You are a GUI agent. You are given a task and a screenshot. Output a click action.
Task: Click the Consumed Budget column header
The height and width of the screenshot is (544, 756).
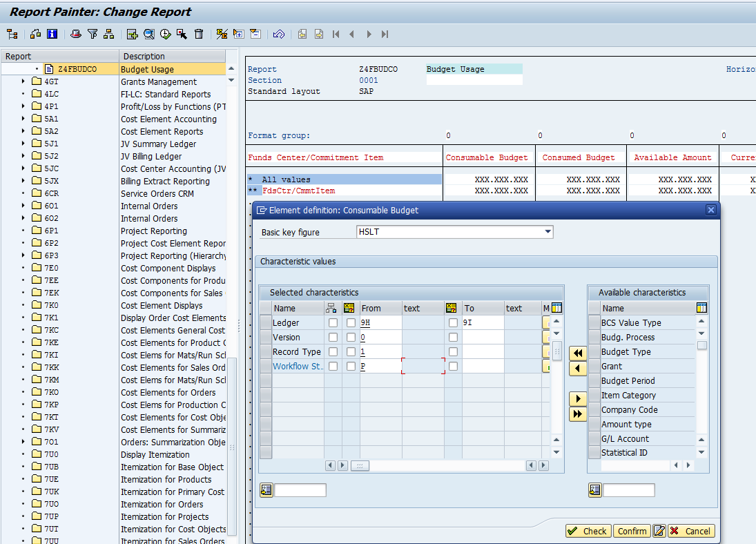(579, 157)
